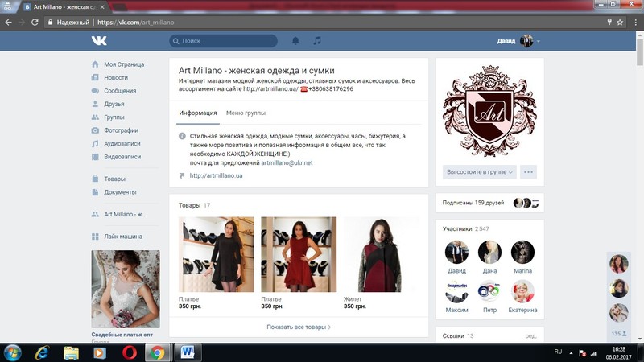Open member Петр's avatar
644x362 pixels.
[x=489, y=291]
